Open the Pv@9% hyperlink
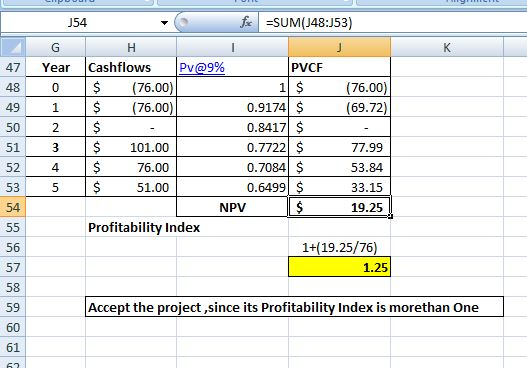This screenshot has width=527, height=368. [202, 68]
